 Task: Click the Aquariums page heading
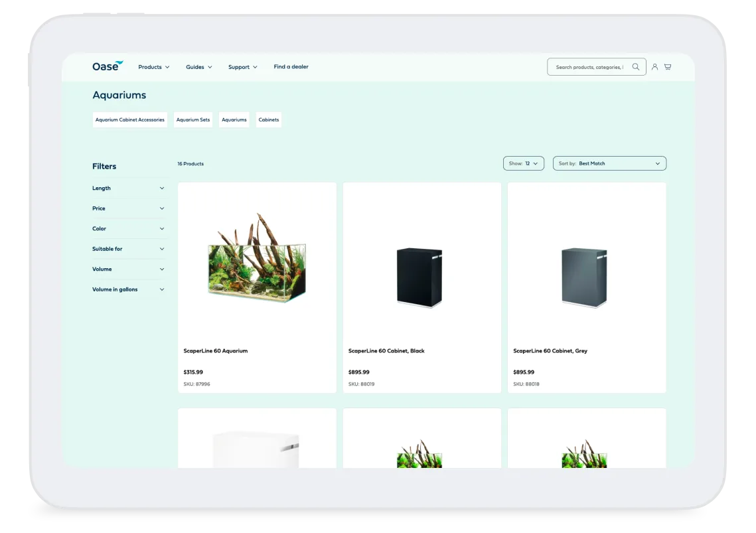point(119,95)
